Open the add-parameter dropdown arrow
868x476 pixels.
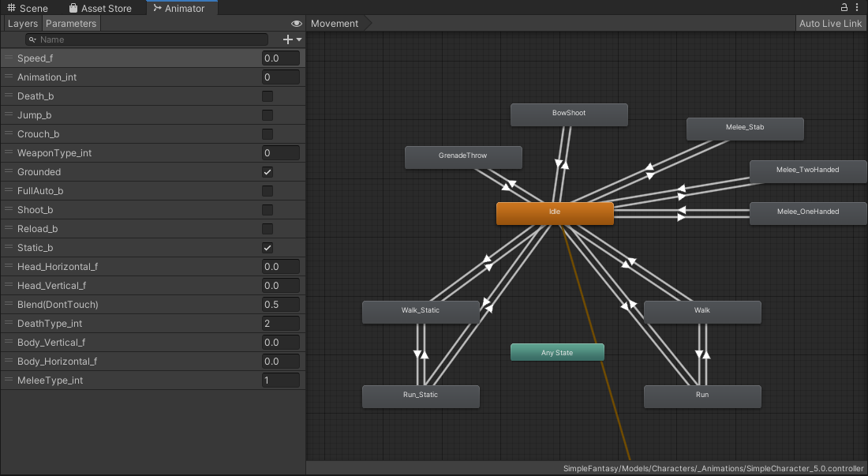[299, 39]
